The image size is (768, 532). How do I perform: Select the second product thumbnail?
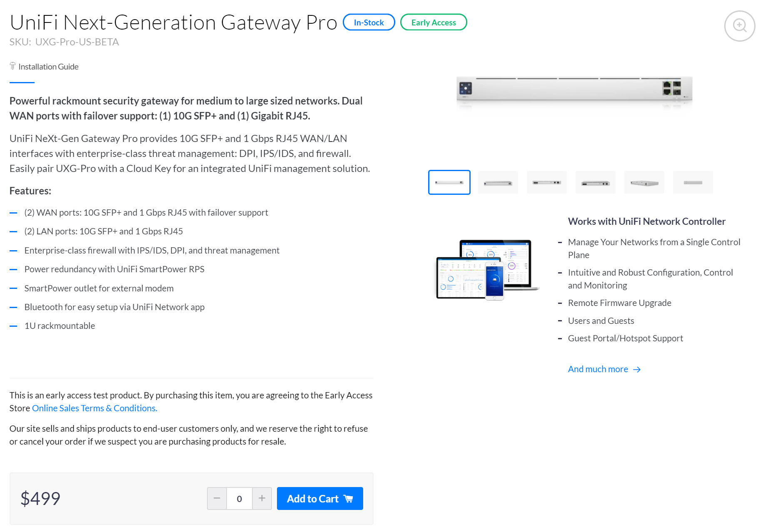[498, 182]
